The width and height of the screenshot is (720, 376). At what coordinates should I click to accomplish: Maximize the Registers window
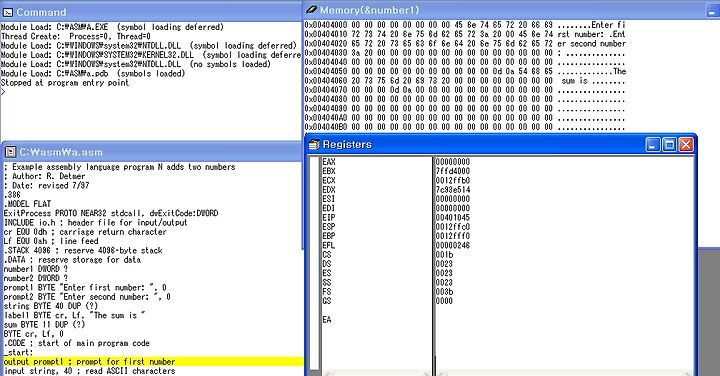coord(669,145)
